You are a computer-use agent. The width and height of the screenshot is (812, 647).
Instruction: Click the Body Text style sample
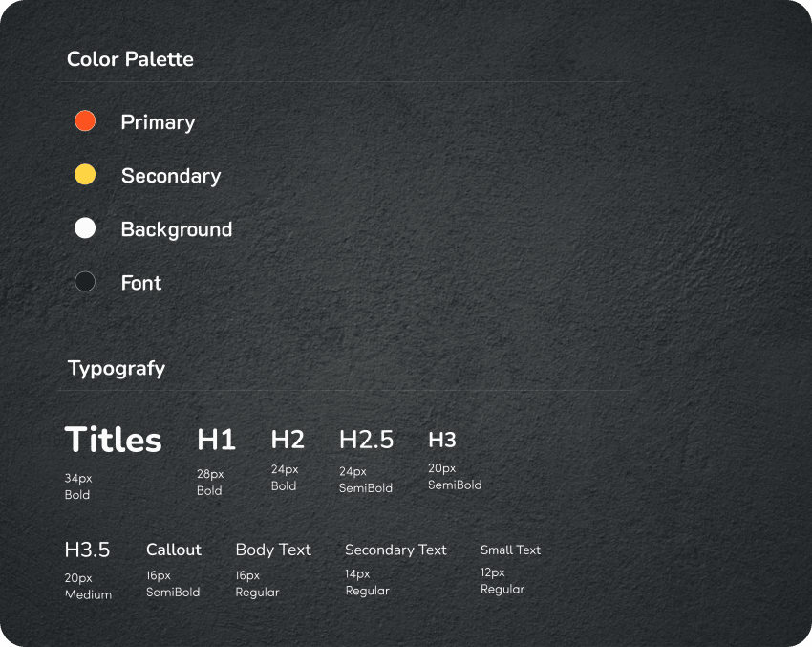pos(273,550)
